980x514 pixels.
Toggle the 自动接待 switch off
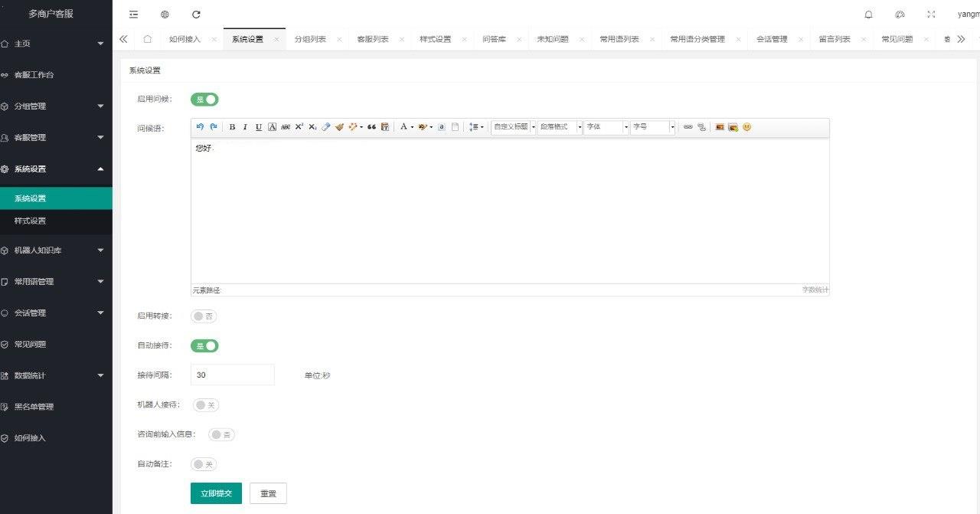click(204, 346)
